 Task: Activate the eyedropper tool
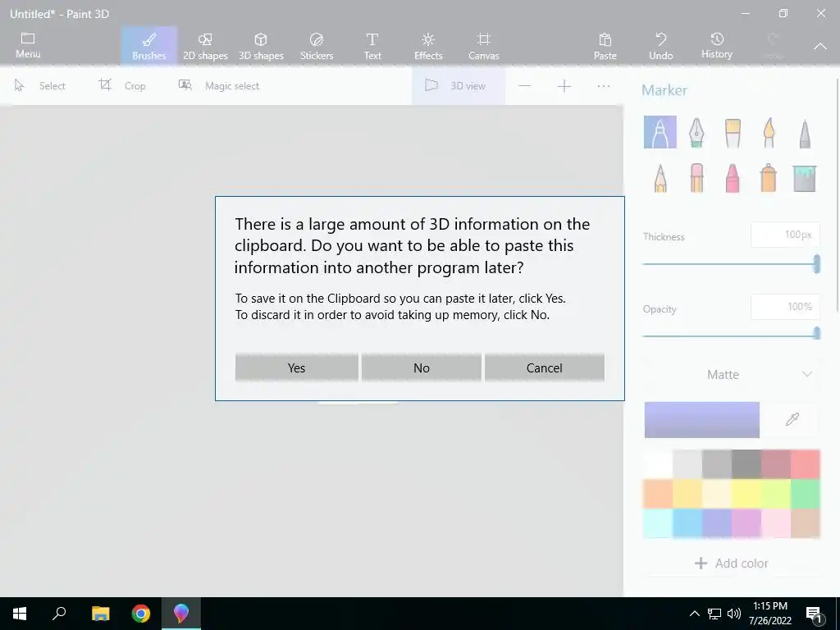tap(792, 419)
